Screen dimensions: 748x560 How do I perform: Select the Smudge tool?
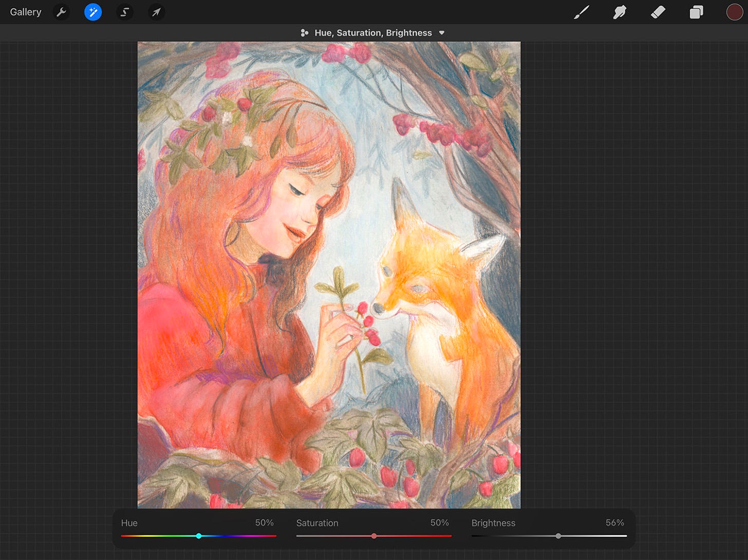[620, 12]
